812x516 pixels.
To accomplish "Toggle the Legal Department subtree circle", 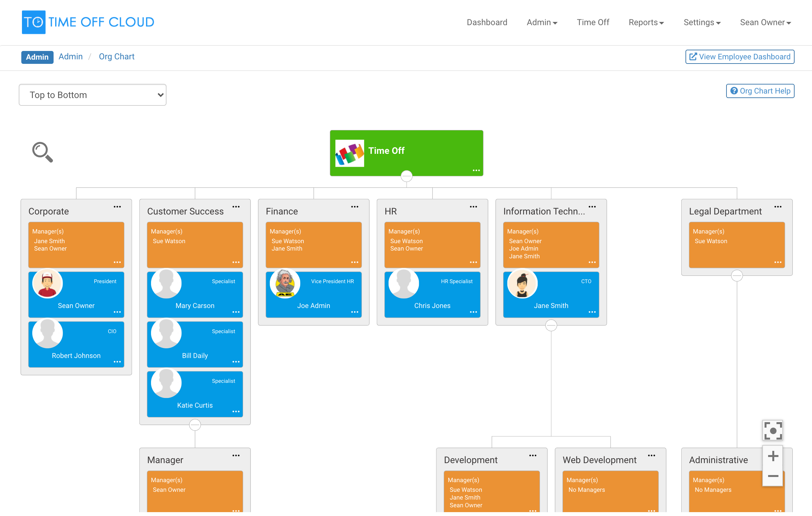I will pyautogui.click(x=737, y=275).
